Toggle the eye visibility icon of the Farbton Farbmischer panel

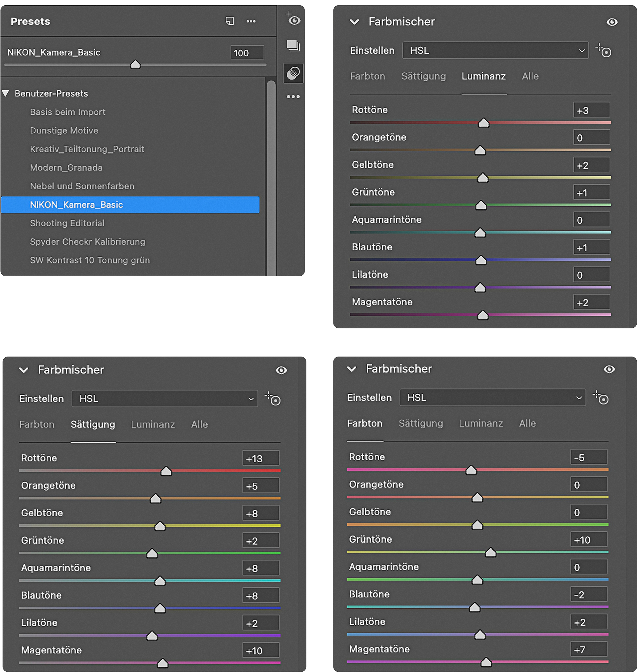click(609, 369)
